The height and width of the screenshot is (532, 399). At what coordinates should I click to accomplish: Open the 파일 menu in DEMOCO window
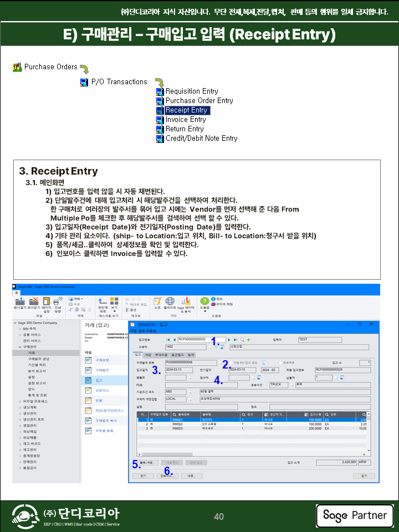(x=134, y=331)
